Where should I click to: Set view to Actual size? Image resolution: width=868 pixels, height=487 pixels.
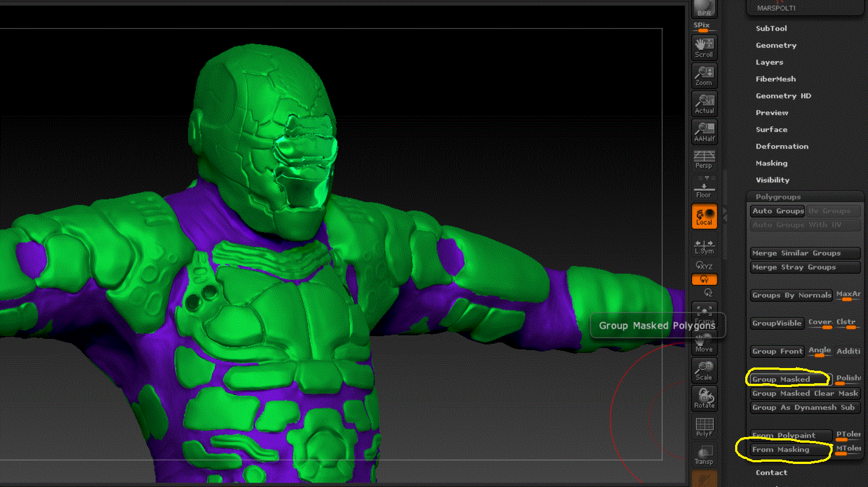click(704, 104)
